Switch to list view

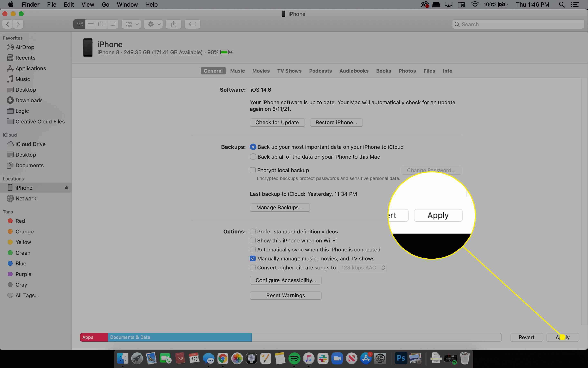pos(91,24)
